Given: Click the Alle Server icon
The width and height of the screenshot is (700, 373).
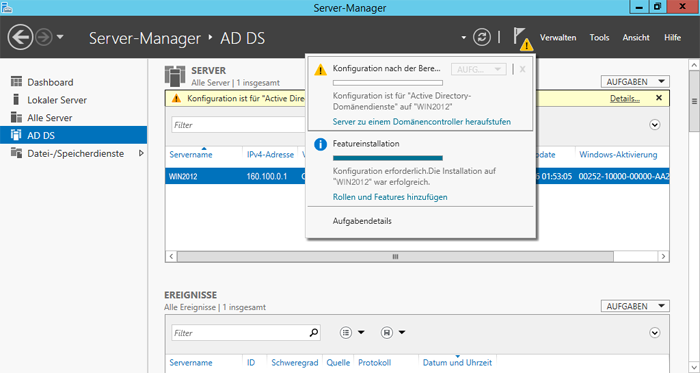Looking at the screenshot, I should (16, 117).
